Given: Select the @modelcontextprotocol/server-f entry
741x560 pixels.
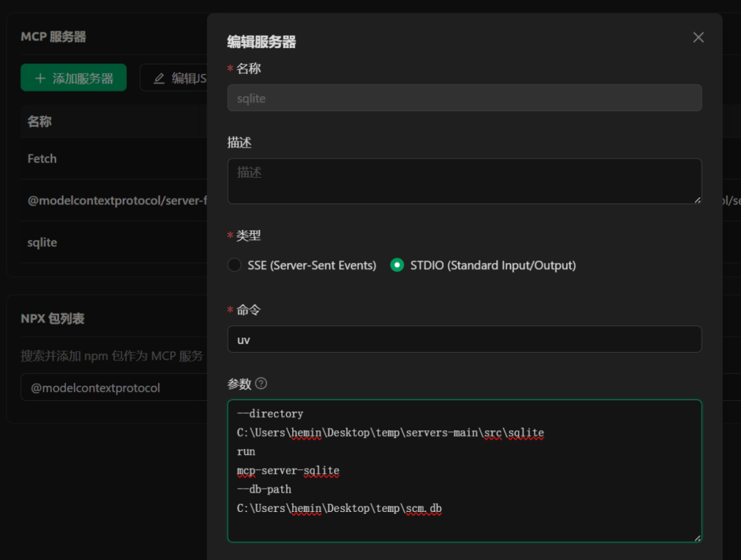Looking at the screenshot, I should (103, 200).
